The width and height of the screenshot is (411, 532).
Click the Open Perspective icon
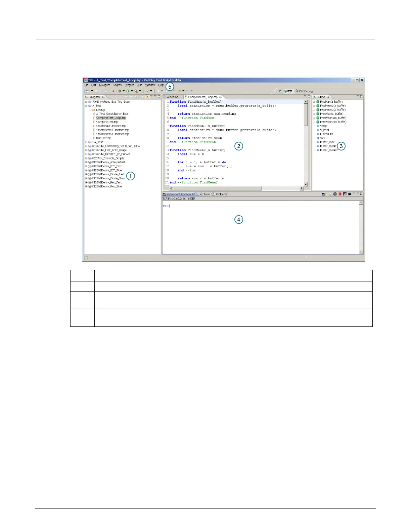point(281,91)
